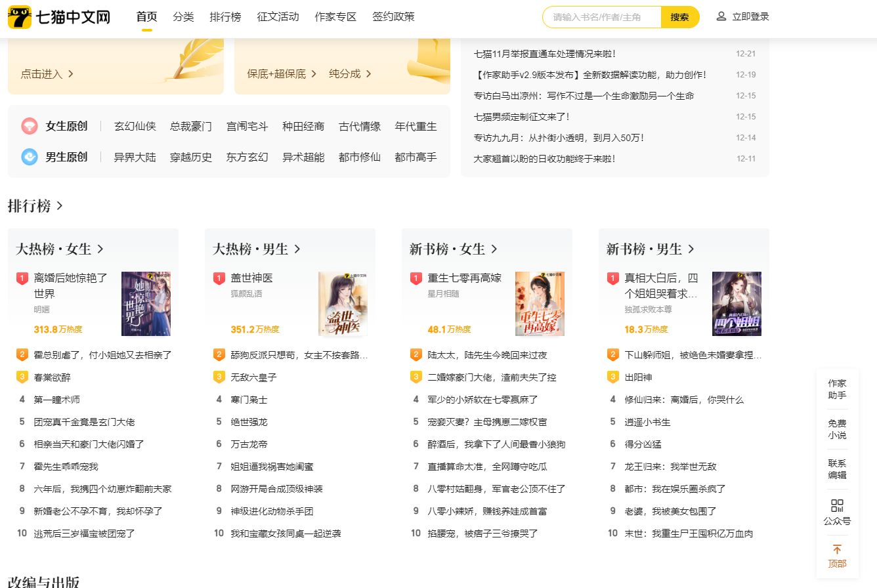Click the 顶部 back-to-top arrow

(x=837, y=549)
